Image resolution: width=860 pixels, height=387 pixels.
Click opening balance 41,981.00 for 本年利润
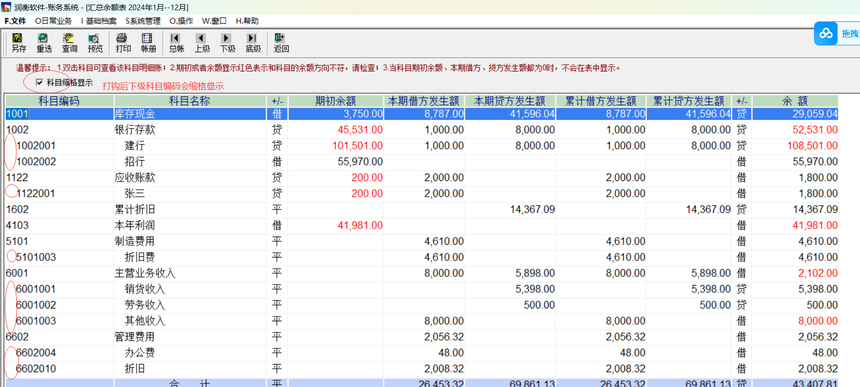(x=360, y=225)
